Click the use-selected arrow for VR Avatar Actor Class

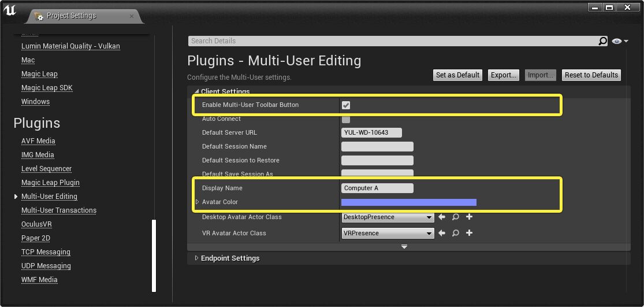pyautogui.click(x=442, y=234)
